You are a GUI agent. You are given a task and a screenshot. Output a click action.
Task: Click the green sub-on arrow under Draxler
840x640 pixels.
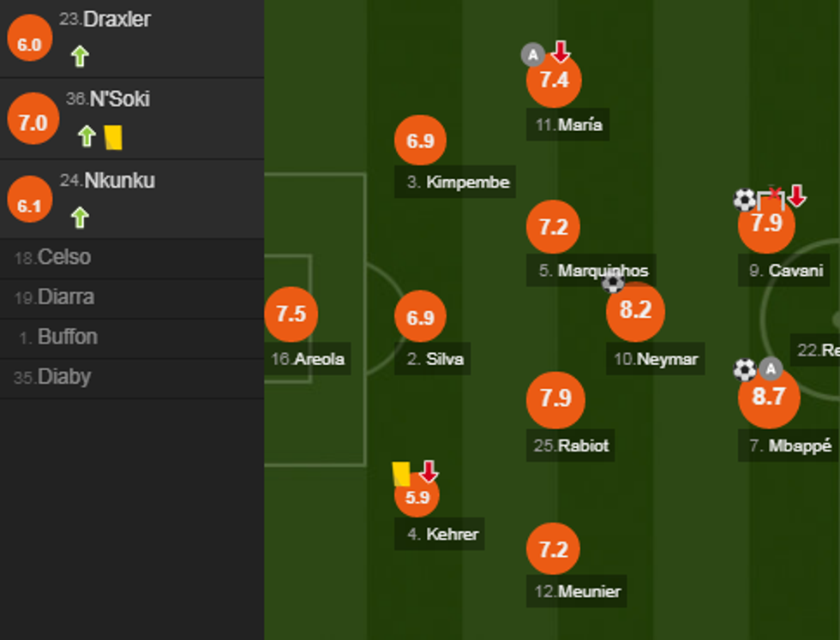(80, 57)
